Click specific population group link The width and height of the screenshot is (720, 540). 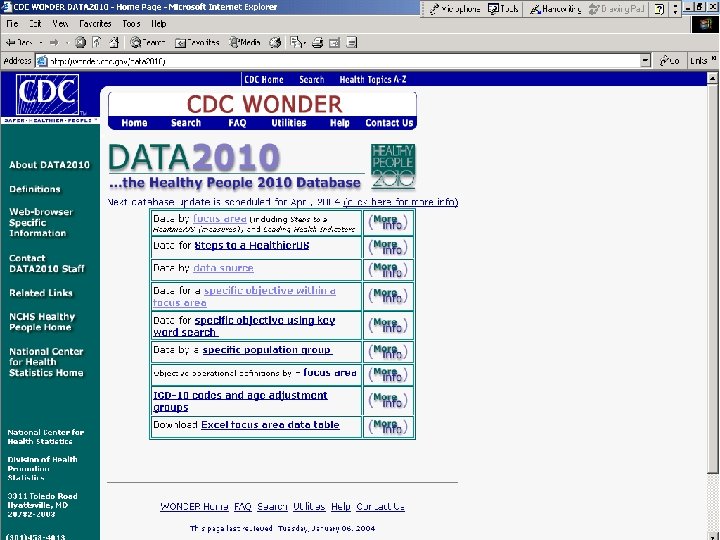[267, 350]
